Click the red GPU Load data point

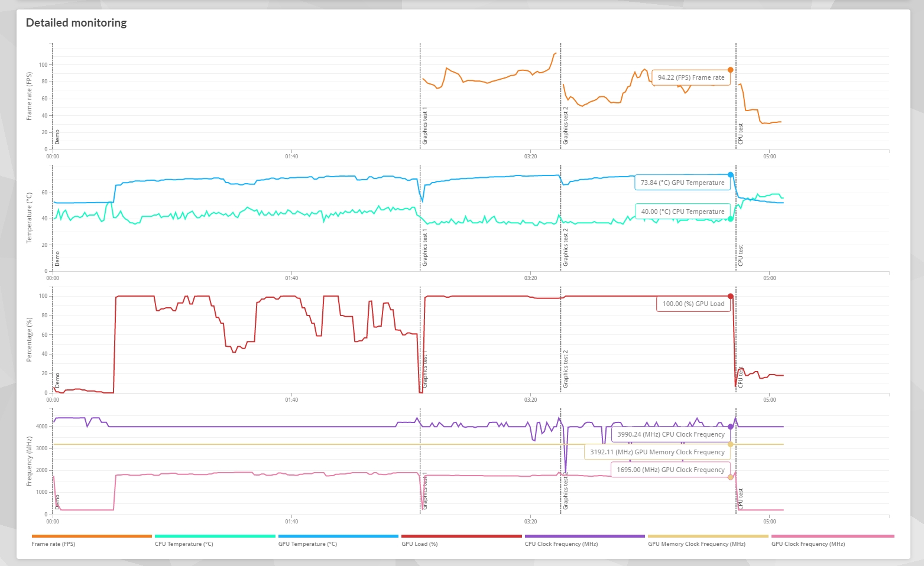pos(731,297)
